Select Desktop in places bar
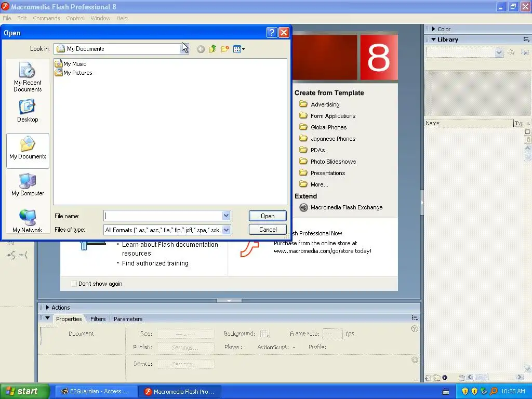This screenshot has height=399, width=532. (x=28, y=111)
